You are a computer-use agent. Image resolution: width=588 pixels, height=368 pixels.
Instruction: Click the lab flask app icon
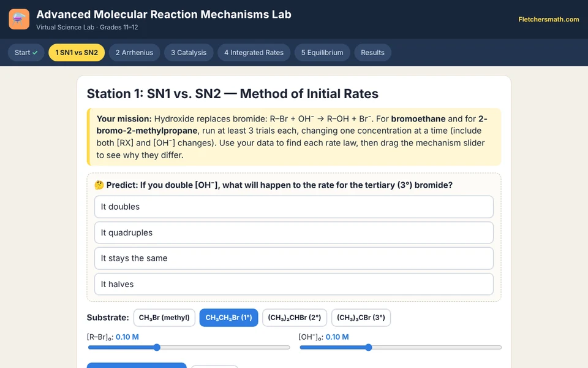point(19,19)
